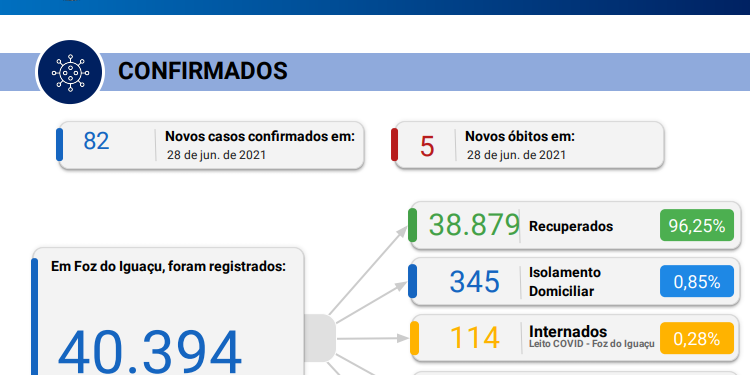
Task: Click the total 40.394 cases number
Action: [150, 352]
